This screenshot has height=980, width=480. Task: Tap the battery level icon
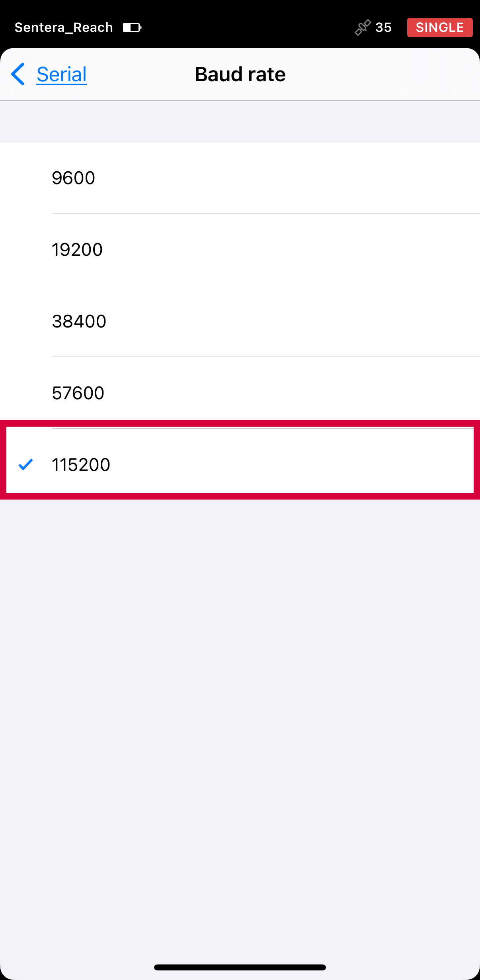pyautogui.click(x=132, y=27)
